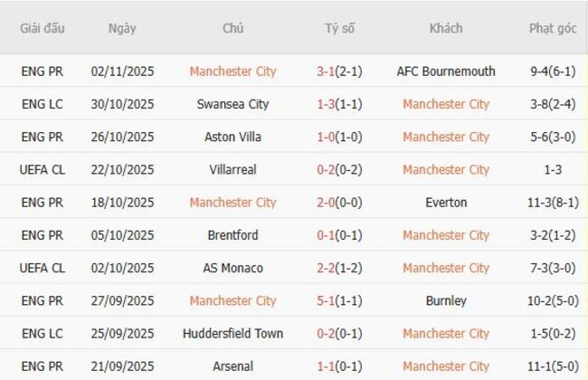Open the Brentford team page
This screenshot has width=588, height=380.
coord(232,235)
